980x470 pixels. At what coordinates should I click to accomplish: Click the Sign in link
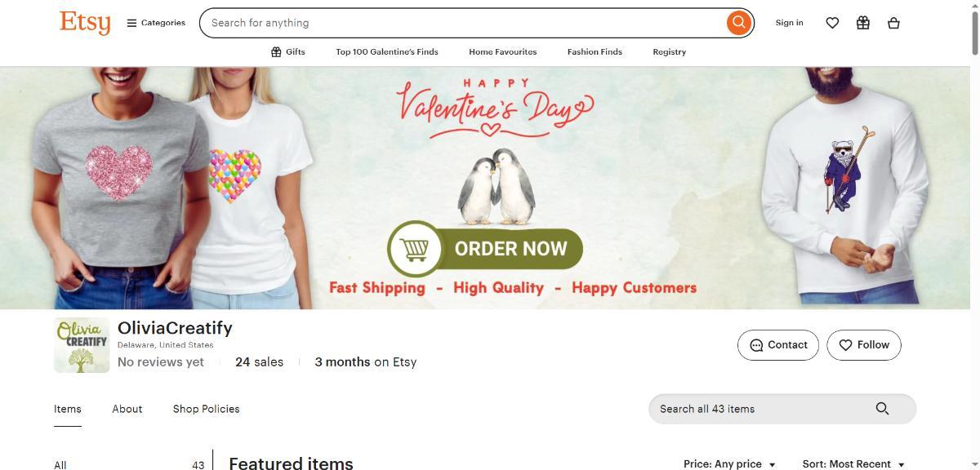click(x=789, y=23)
